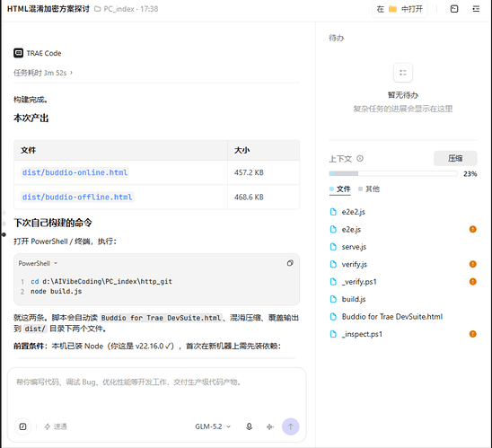Click the info icon next to 上下文

pos(360,158)
